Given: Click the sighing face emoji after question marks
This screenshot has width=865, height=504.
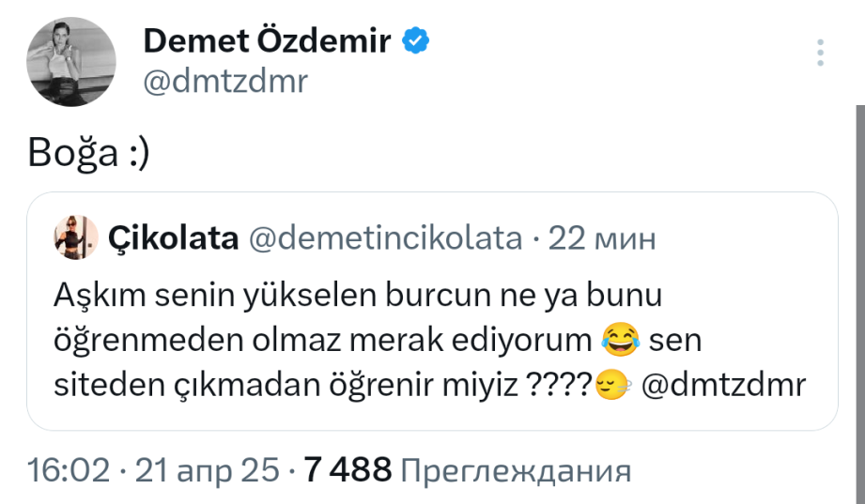Looking at the screenshot, I should point(610,386).
